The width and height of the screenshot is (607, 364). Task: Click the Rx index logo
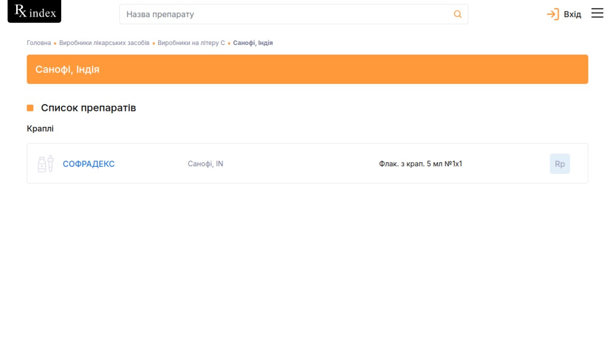coord(34,12)
